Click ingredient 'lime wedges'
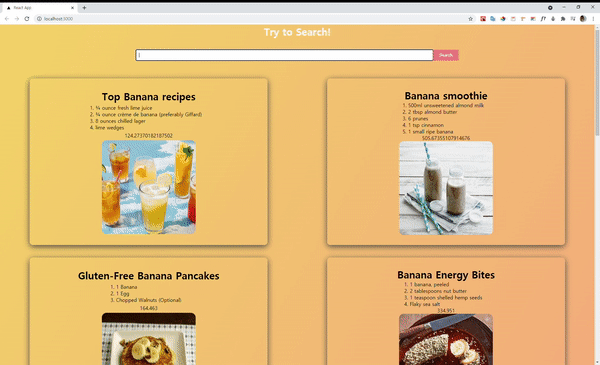Image resolution: width=600 pixels, height=365 pixels. coord(109,128)
